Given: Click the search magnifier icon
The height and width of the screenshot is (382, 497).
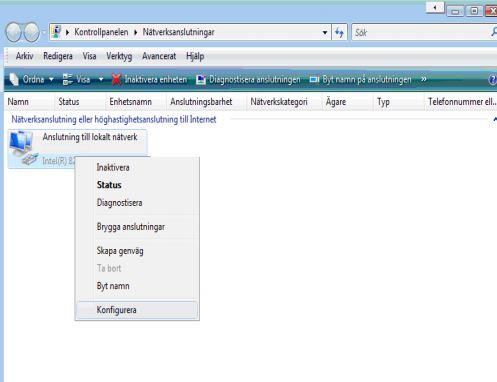Looking at the screenshot, I should pos(494,32).
